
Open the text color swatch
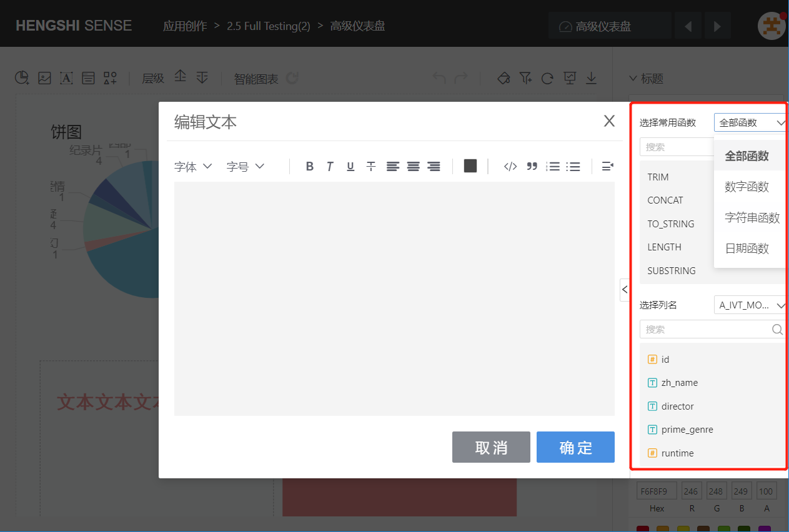[x=470, y=165]
